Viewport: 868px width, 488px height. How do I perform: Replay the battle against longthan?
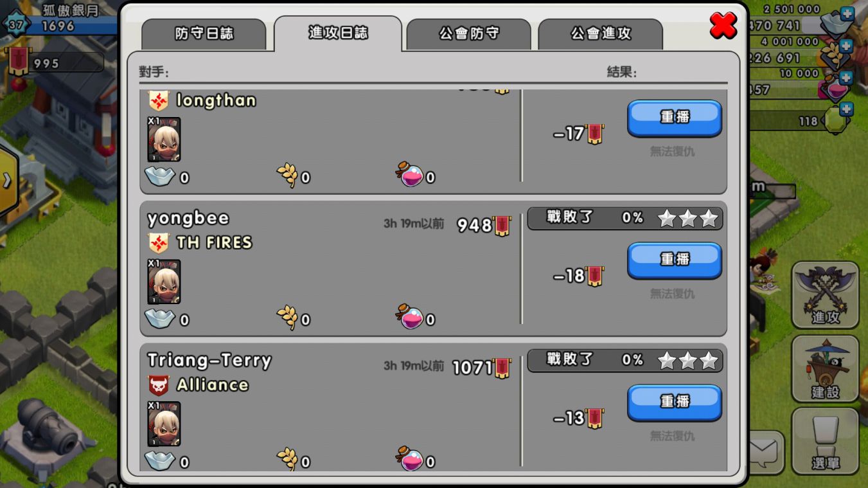(x=675, y=118)
